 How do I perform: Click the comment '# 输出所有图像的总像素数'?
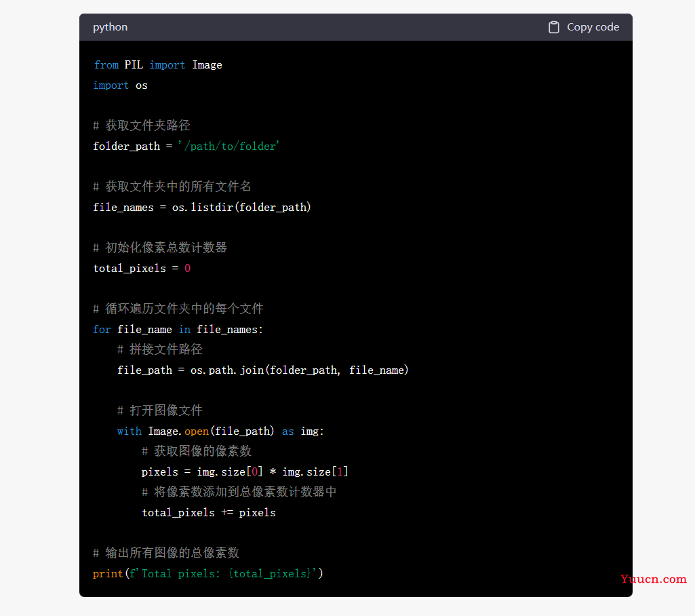click(166, 553)
